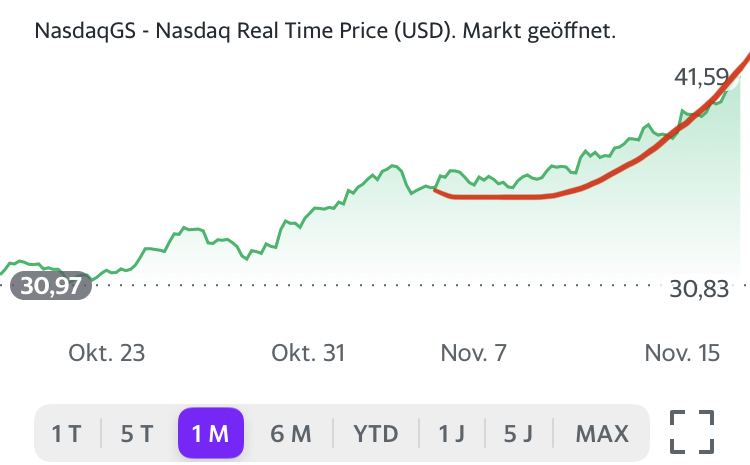This screenshot has width=750, height=465.
Task: Select the YTD time range
Action: [376, 434]
